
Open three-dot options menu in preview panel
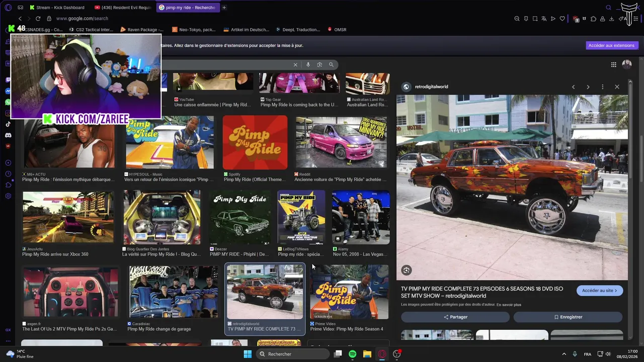(602, 87)
